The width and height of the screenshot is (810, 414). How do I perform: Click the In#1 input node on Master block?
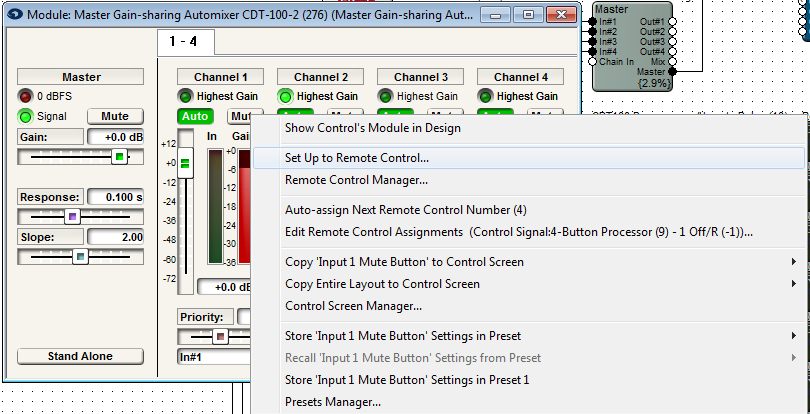point(593,21)
